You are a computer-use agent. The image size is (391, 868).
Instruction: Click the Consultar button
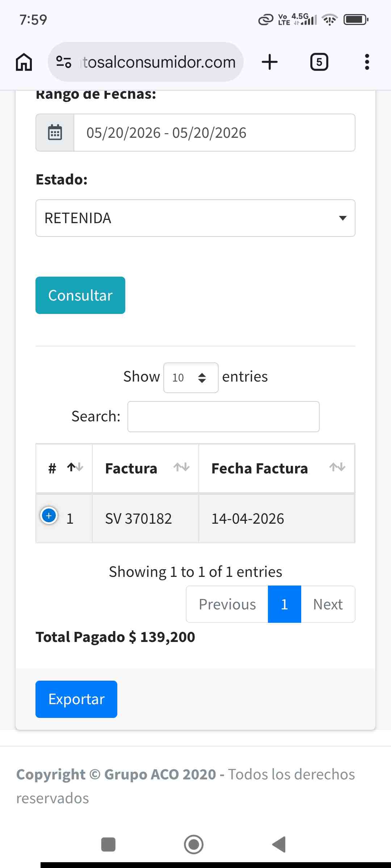pos(80,295)
